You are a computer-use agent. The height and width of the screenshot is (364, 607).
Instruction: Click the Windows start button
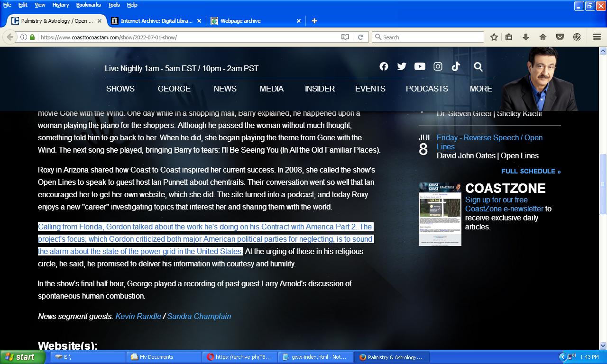click(23, 357)
